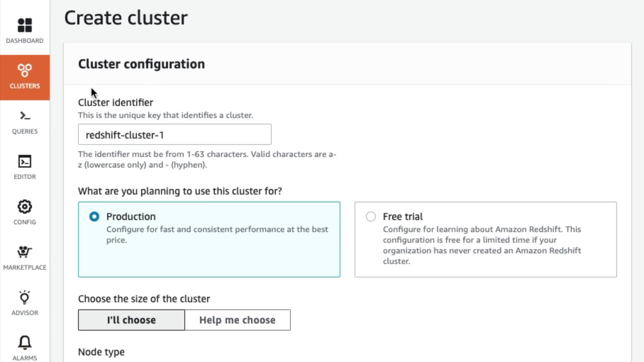The height and width of the screenshot is (362, 644).
Task: Switch to "Help me choose" sizing
Action: (237, 320)
